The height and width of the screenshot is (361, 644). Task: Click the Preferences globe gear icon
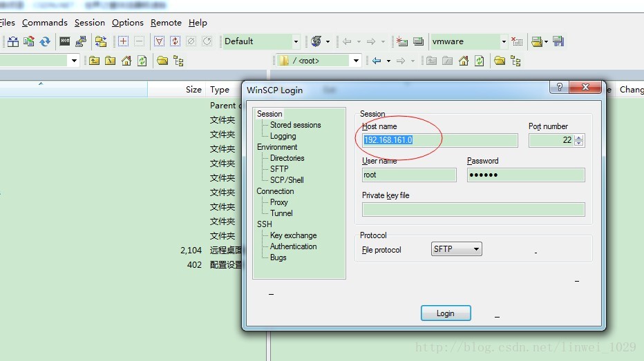coord(316,41)
